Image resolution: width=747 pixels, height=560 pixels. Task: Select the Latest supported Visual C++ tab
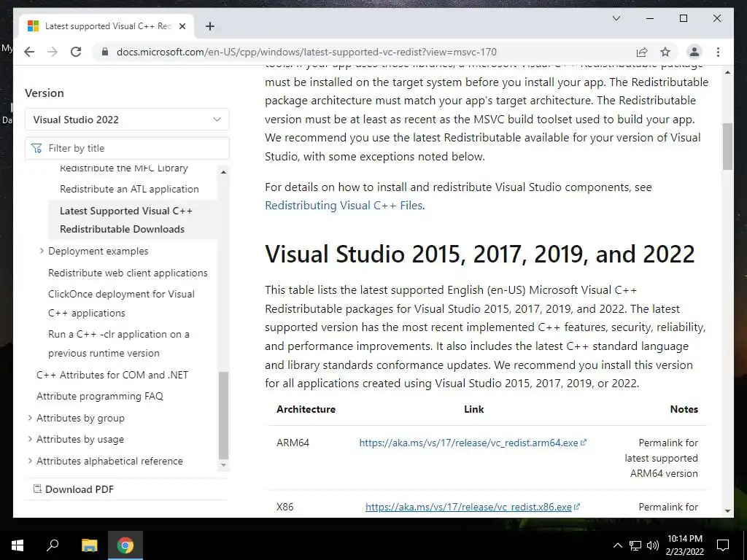(107, 26)
